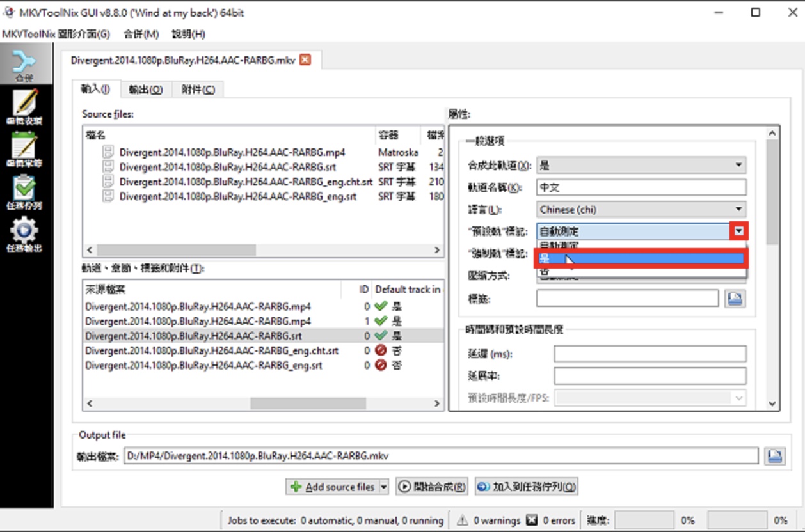Toggle red default mark on RARBG_eng.cht.srt track
The width and height of the screenshot is (805, 532).
(x=382, y=350)
